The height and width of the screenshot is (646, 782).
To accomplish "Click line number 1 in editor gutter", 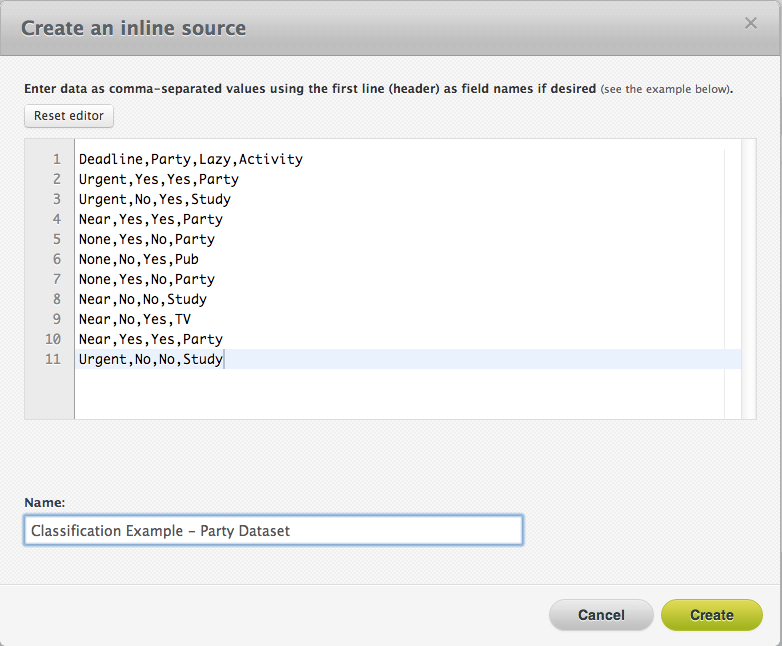I will (56, 159).
